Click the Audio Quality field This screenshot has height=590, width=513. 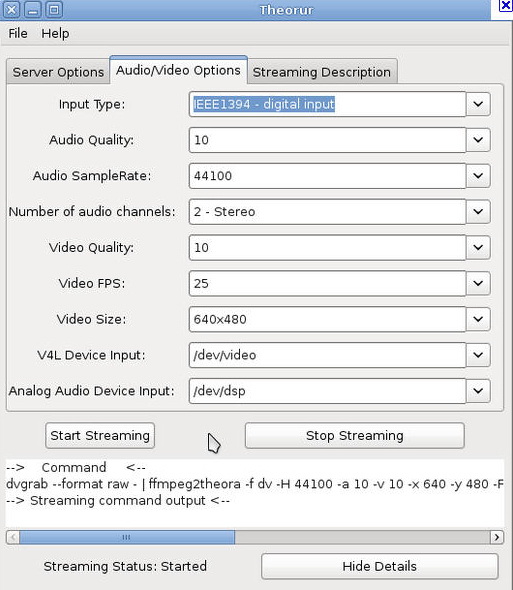(x=327, y=140)
